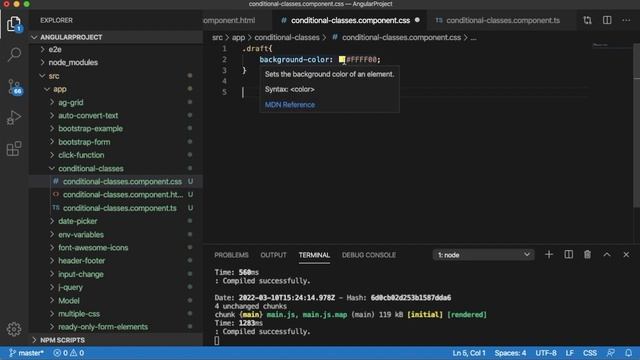Open the Explorer view in activity bar

tap(14, 24)
